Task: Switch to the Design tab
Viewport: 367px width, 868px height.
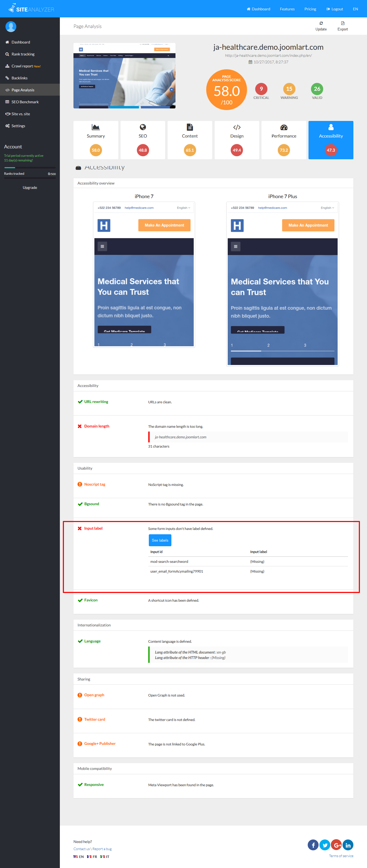Action: (237, 140)
